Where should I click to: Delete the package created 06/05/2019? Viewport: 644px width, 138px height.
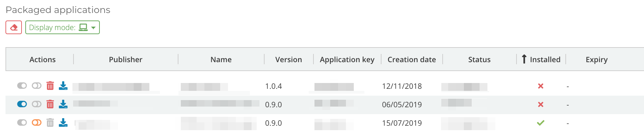click(50, 104)
